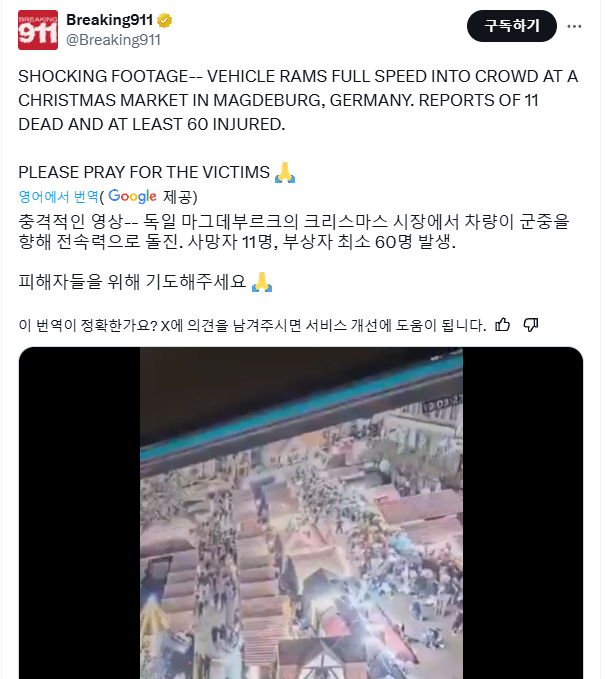Image resolution: width=605 pixels, height=679 pixels.
Task: Open the three-dot more options menu
Action: click(574, 26)
